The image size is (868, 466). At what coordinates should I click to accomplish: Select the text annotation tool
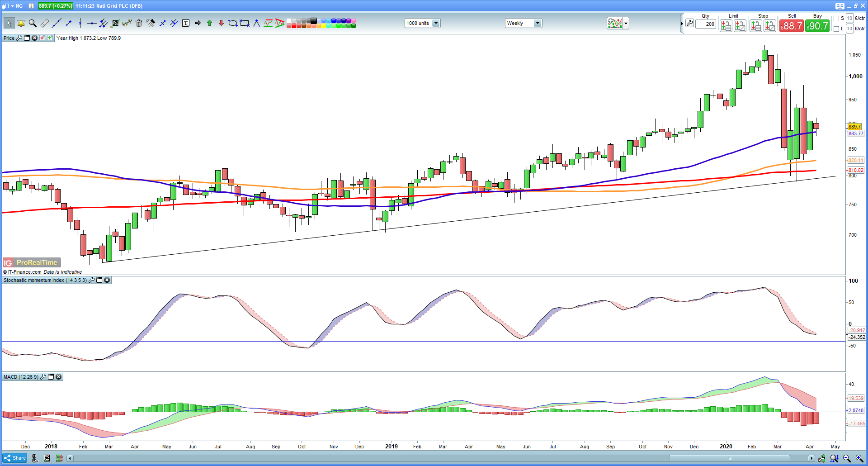[186, 23]
